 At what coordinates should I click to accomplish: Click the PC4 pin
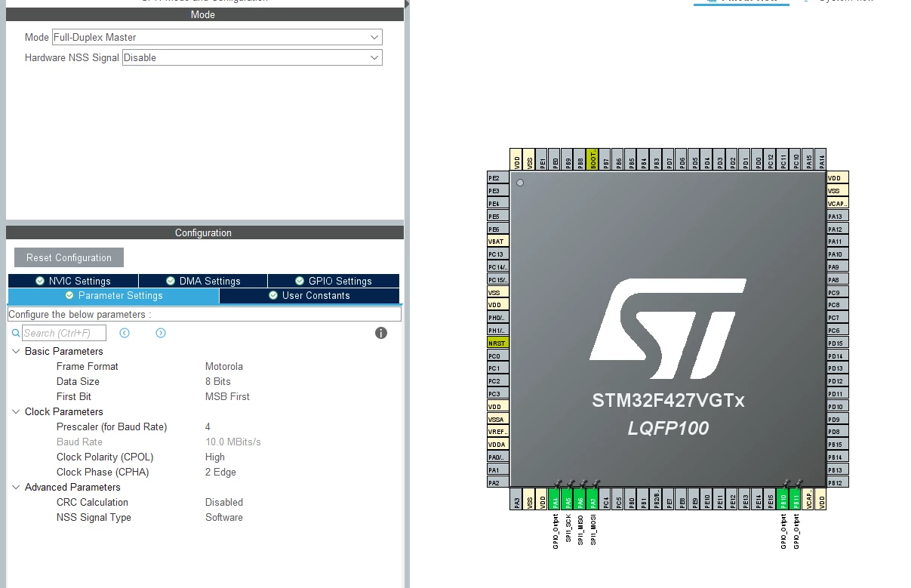pos(605,499)
